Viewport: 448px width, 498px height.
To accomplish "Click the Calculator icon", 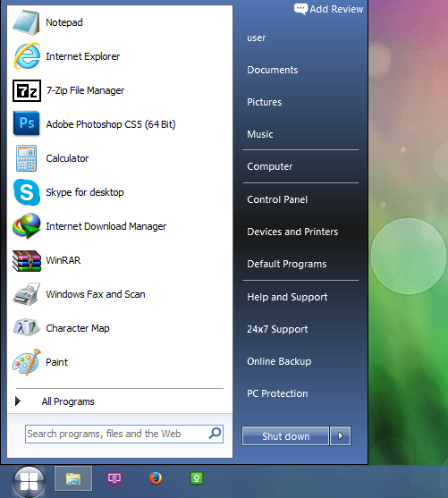I will (26, 158).
